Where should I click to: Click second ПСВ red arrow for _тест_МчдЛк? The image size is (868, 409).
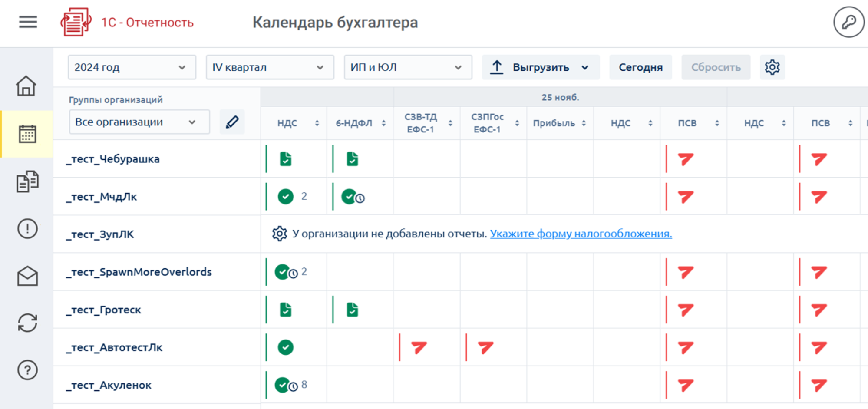click(819, 197)
